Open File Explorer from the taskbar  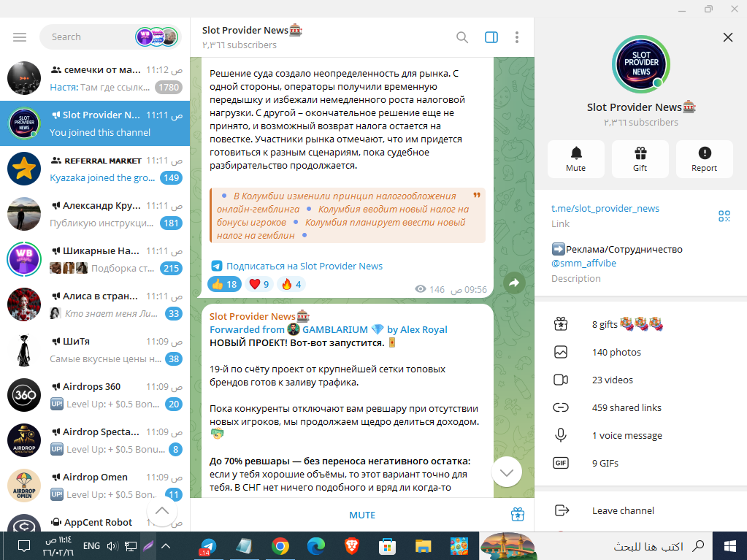coord(423,546)
